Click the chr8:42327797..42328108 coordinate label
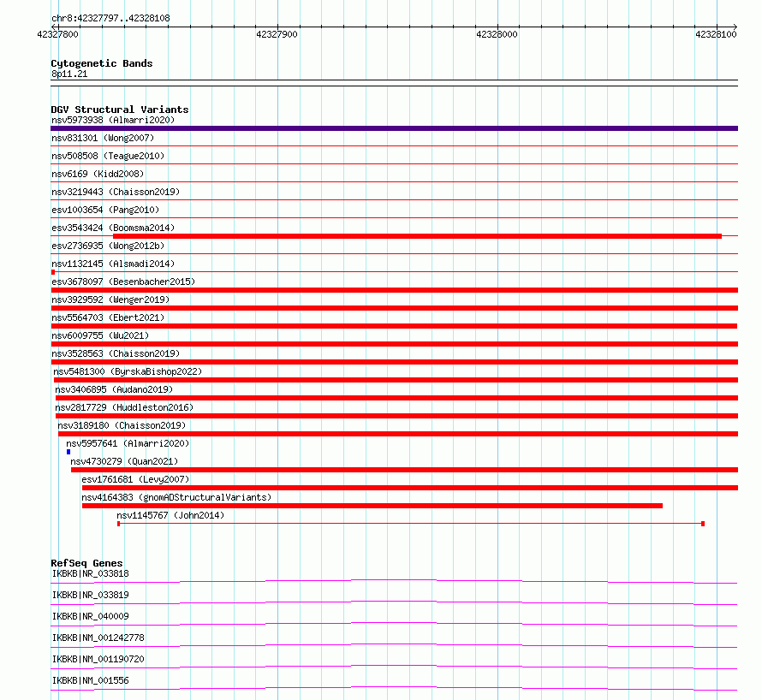 point(110,19)
